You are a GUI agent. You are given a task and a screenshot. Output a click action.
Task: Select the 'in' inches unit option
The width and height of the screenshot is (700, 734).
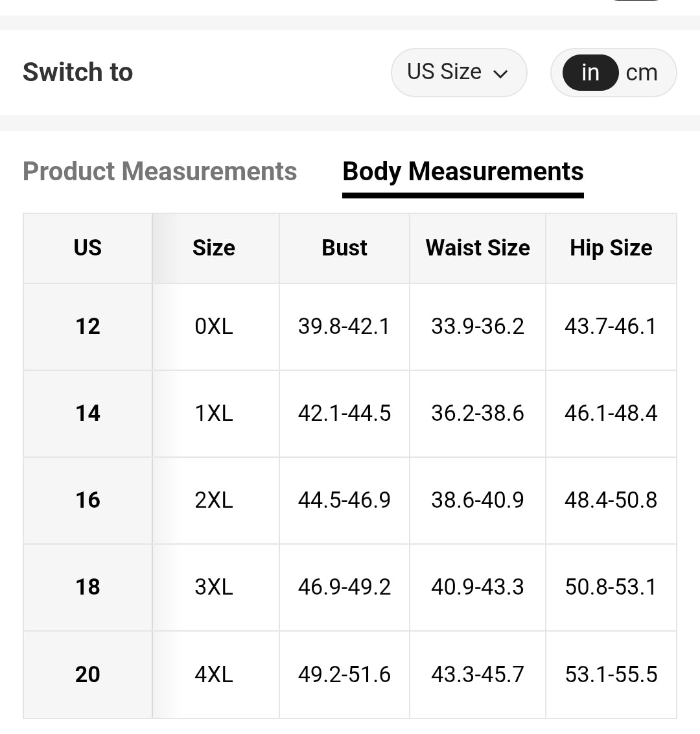[x=590, y=73]
